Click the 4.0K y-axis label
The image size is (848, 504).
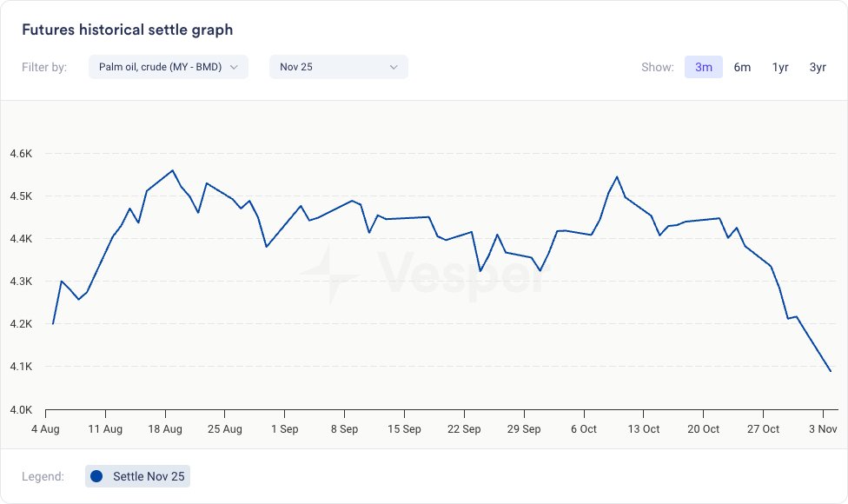point(21,409)
